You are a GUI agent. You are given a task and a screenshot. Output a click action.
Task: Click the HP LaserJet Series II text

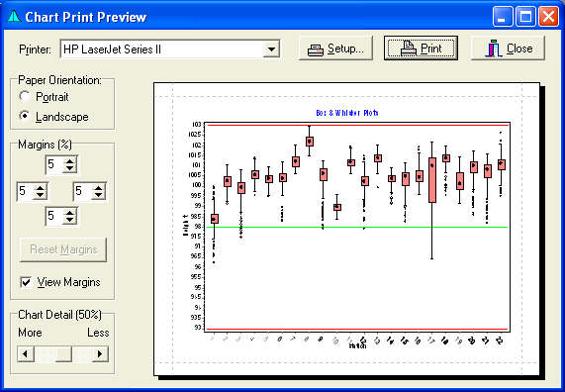112,49
